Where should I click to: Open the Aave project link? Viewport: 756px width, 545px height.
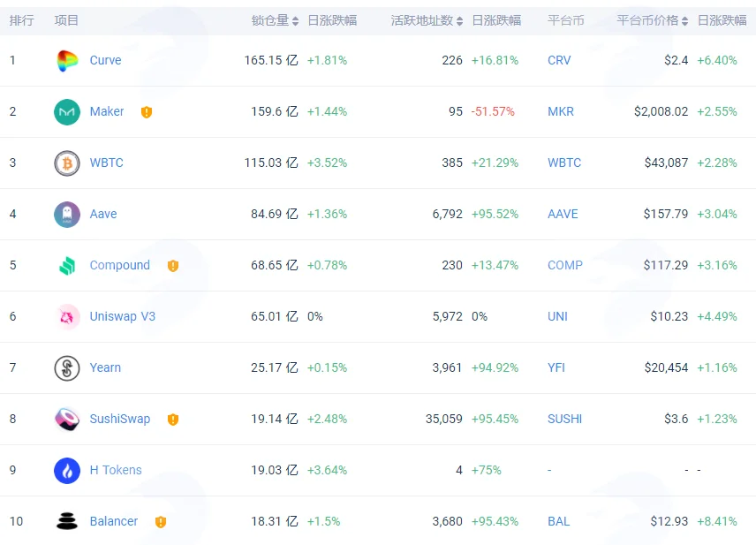[103, 214]
